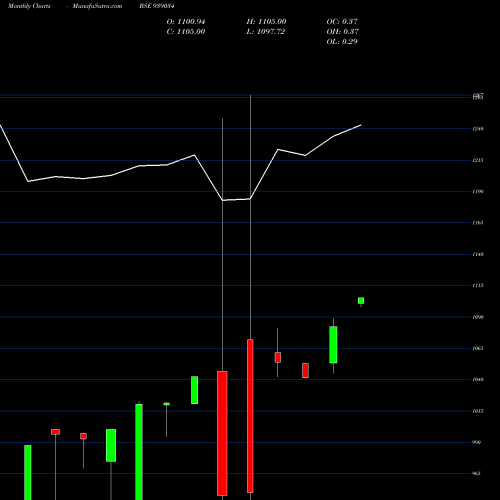Select the open value O: 1100.94
Screen dimensions: 500x500
[186, 22]
